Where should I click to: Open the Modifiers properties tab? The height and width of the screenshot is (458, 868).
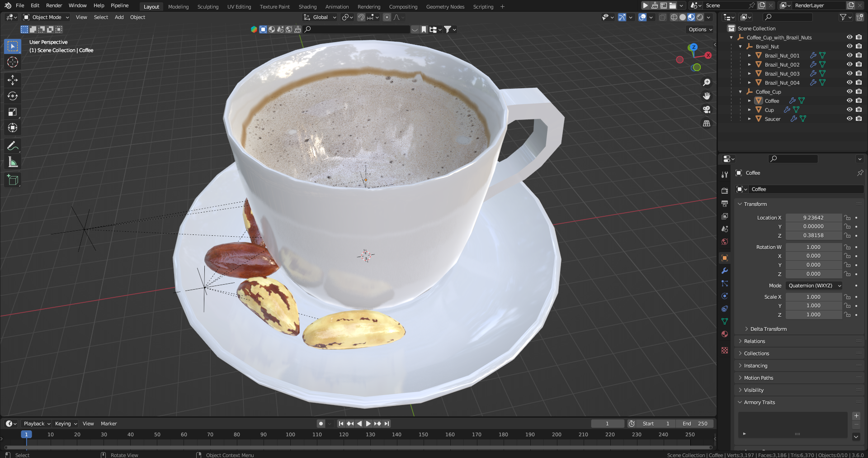[x=725, y=271]
